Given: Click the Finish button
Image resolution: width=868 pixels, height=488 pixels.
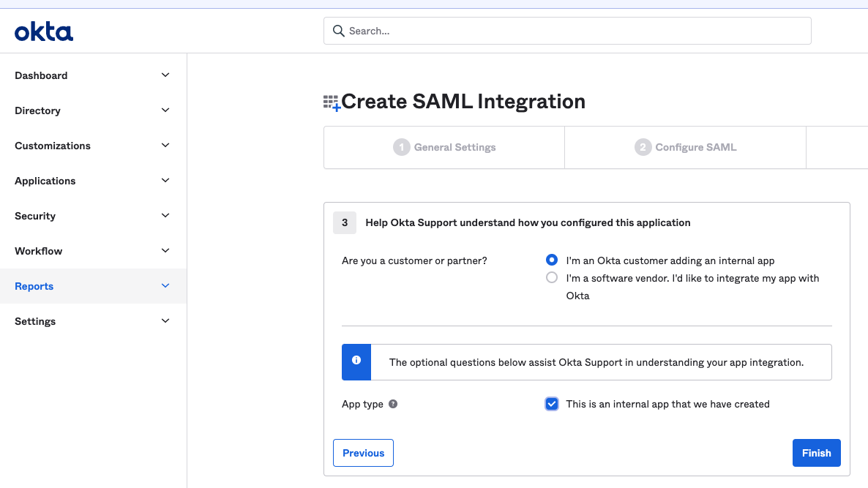Looking at the screenshot, I should click(817, 453).
